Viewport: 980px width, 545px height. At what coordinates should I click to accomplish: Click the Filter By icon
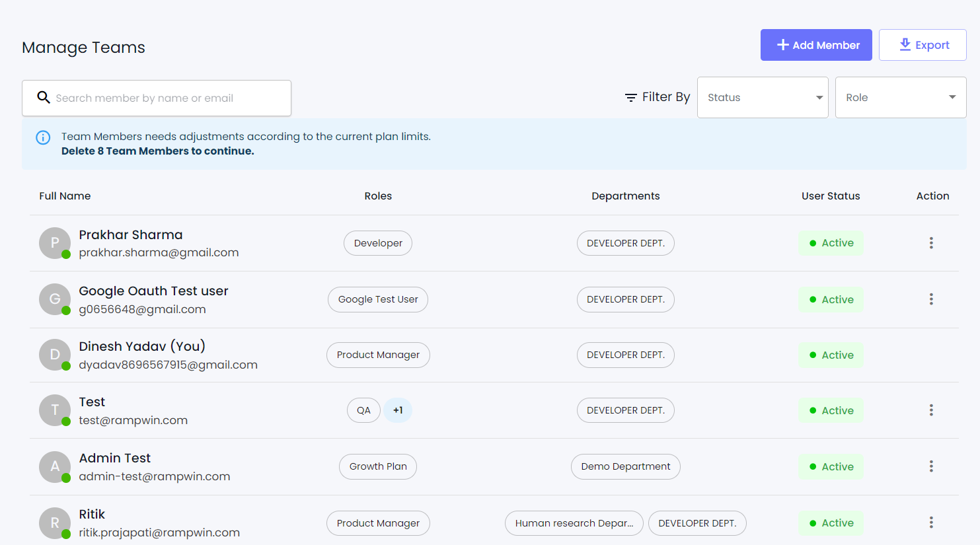click(631, 97)
